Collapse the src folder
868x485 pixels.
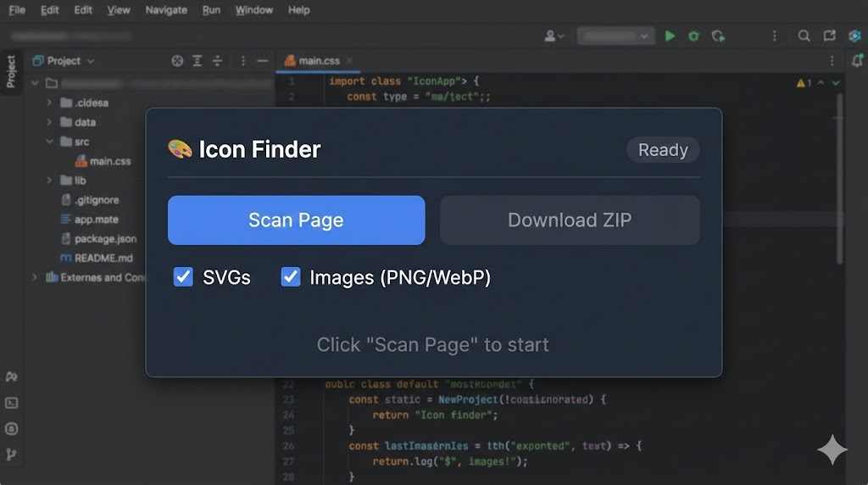point(50,142)
